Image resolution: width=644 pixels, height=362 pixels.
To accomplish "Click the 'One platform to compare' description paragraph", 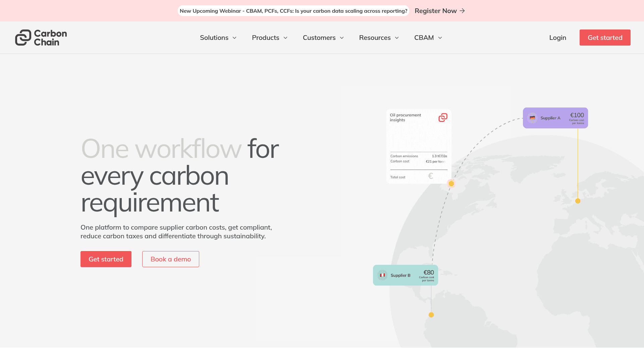I will point(176,232).
